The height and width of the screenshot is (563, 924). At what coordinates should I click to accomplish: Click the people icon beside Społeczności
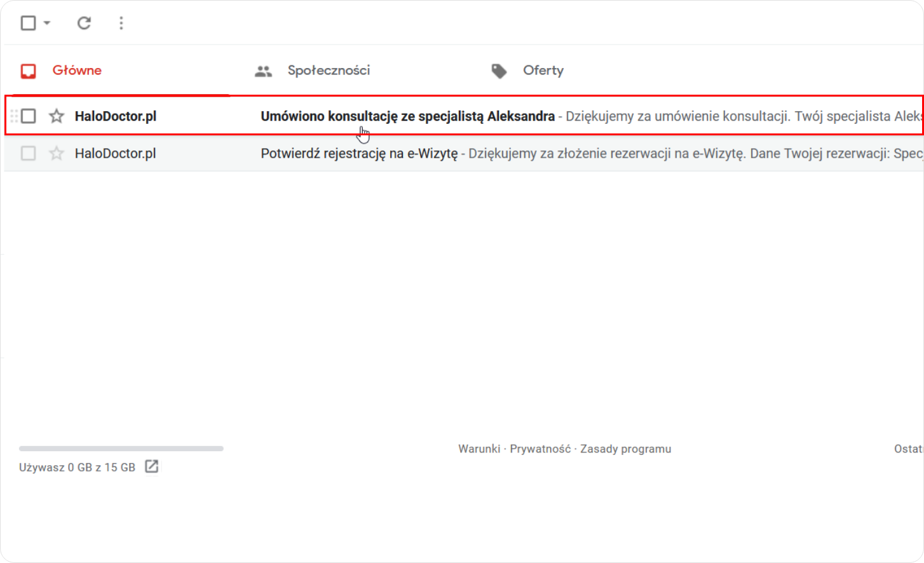tap(263, 71)
